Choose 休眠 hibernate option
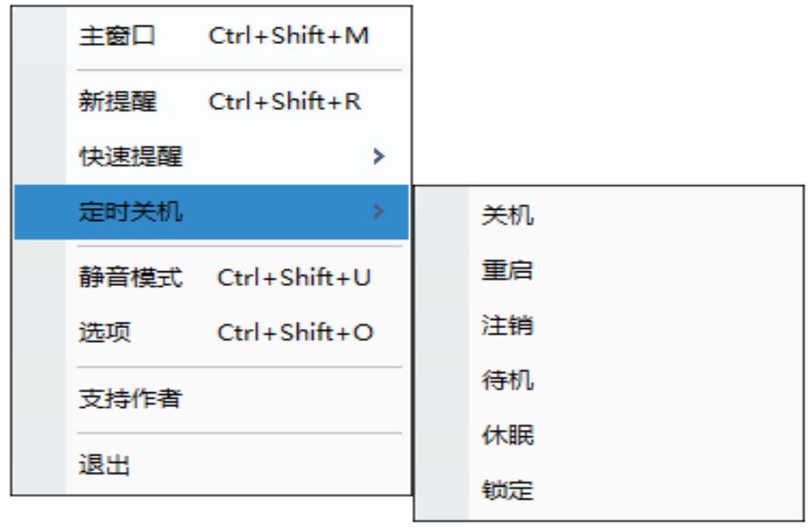 508,436
